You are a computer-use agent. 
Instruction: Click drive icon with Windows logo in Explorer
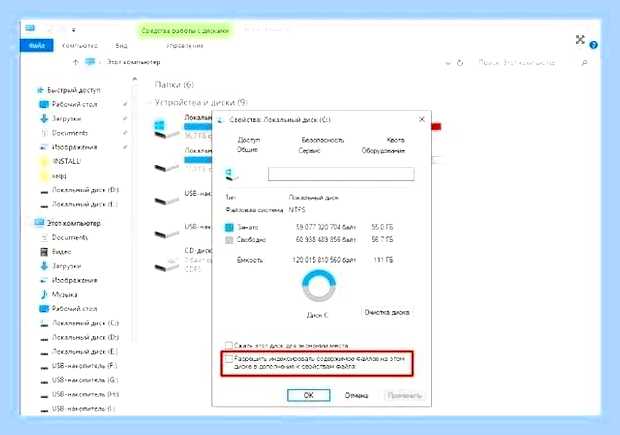click(x=166, y=129)
